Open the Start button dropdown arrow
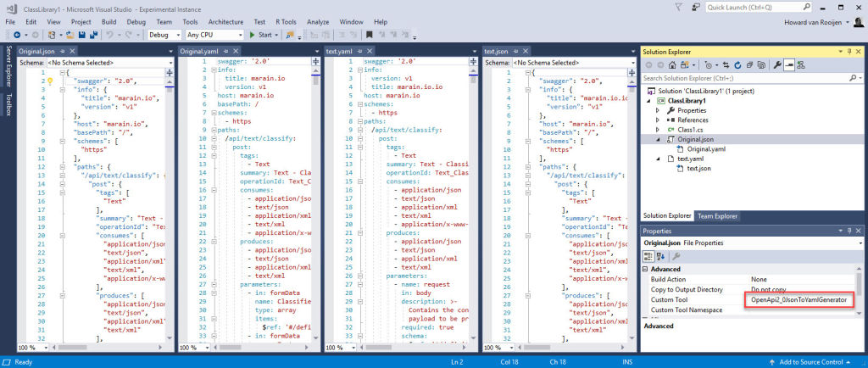 click(276, 34)
